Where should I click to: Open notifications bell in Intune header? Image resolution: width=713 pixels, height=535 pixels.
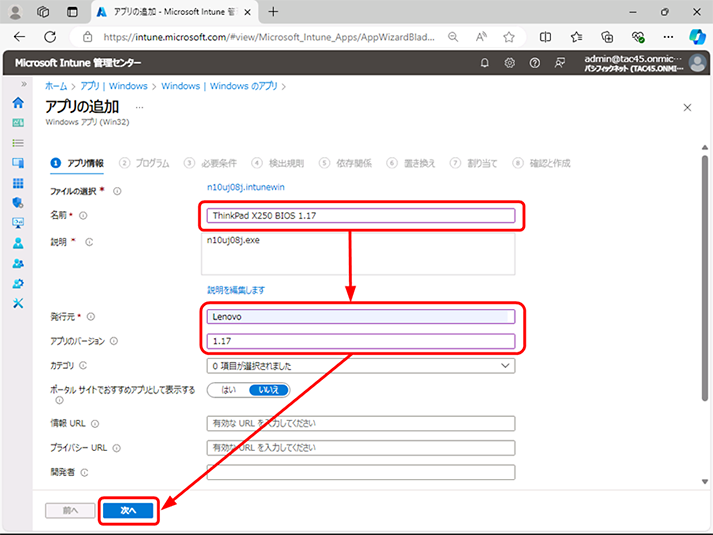(485, 63)
